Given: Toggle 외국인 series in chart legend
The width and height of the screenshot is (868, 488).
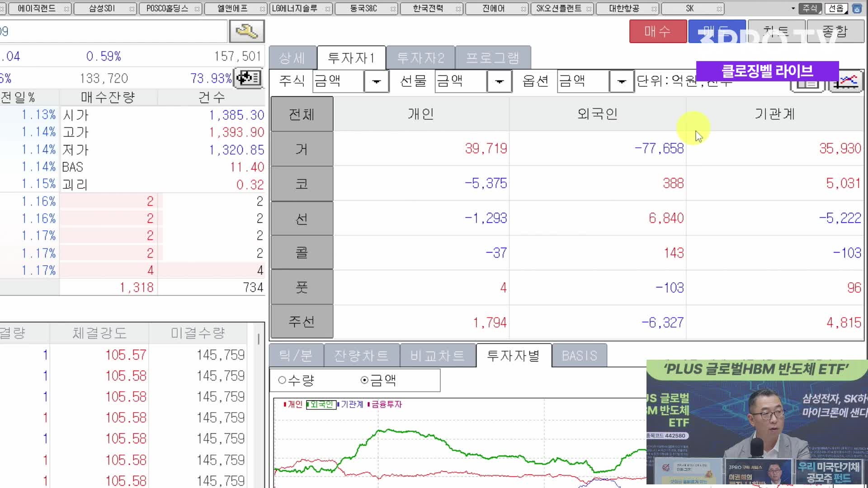Looking at the screenshot, I should click(x=321, y=404).
